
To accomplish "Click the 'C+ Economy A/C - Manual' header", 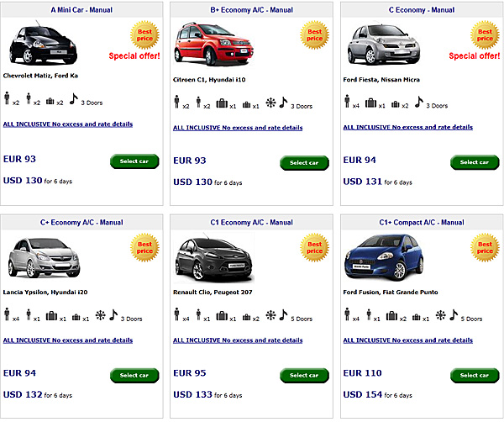I will (x=81, y=223).
